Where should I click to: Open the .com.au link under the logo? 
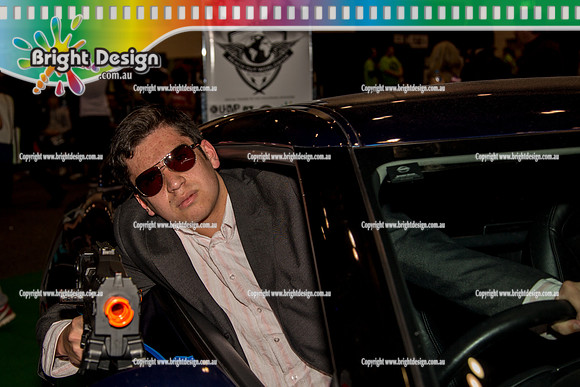[115, 75]
